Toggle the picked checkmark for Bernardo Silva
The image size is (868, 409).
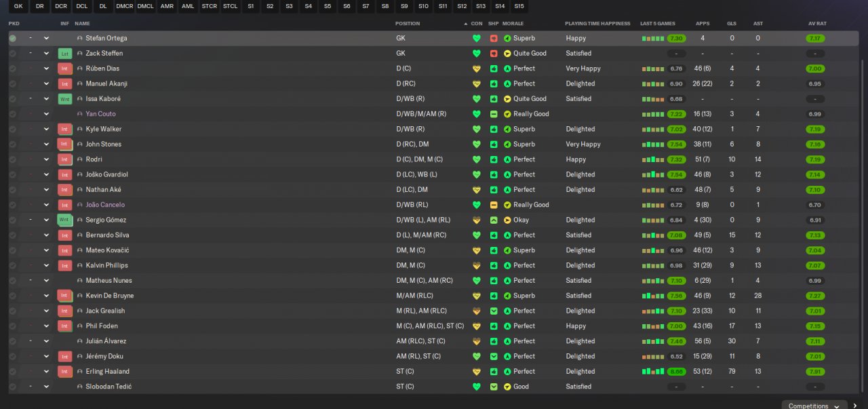coord(13,235)
